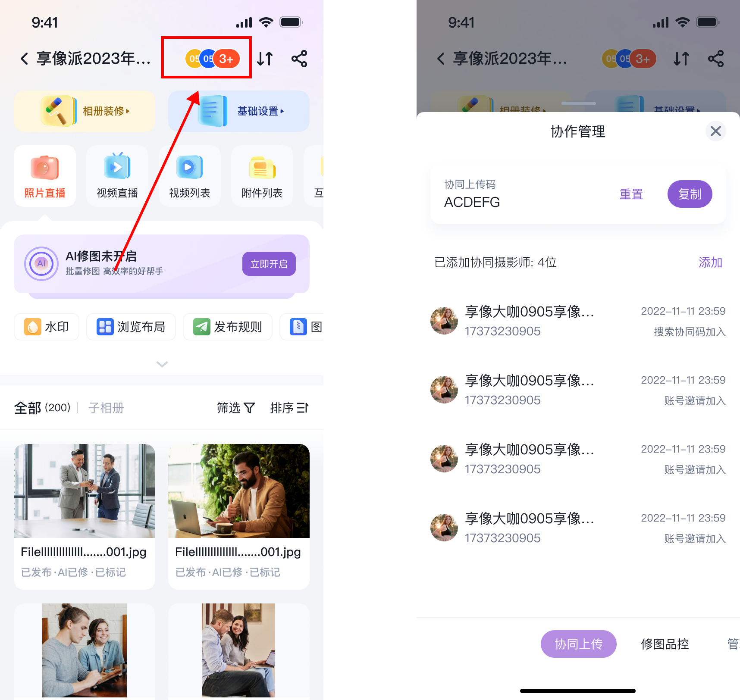This screenshot has width=740, height=700.
Task: Expand hidden tools via the down chevron
Action: 161,364
